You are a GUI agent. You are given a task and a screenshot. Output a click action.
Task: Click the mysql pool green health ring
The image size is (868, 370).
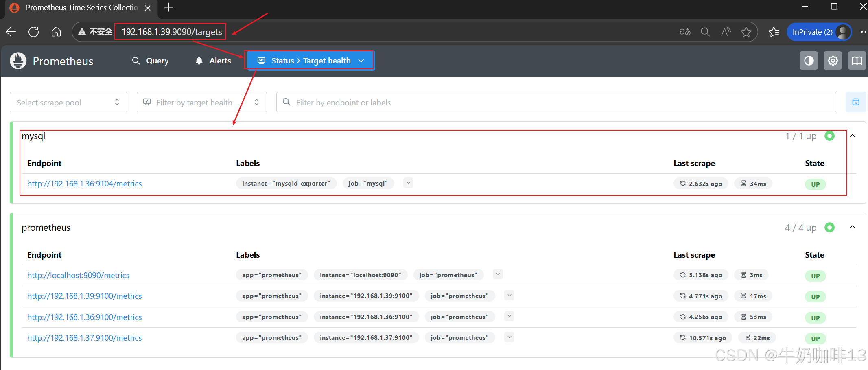tap(830, 136)
